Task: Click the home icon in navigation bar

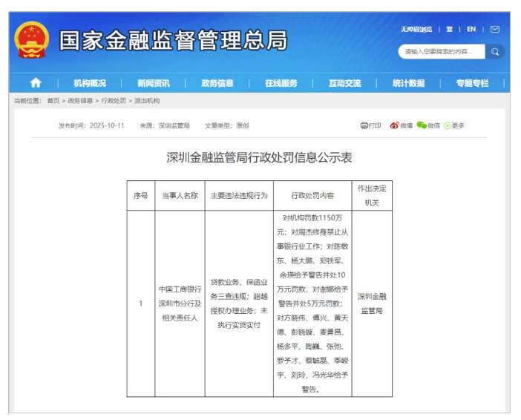Action: pos(36,83)
